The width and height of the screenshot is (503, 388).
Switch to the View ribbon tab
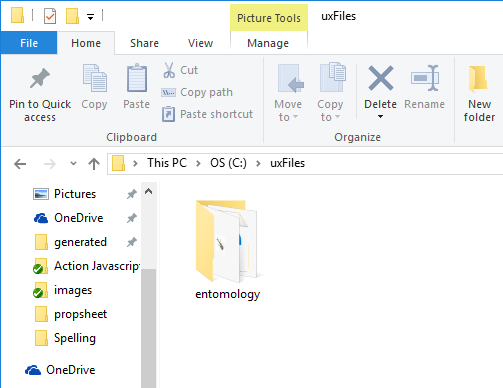[x=200, y=43]
